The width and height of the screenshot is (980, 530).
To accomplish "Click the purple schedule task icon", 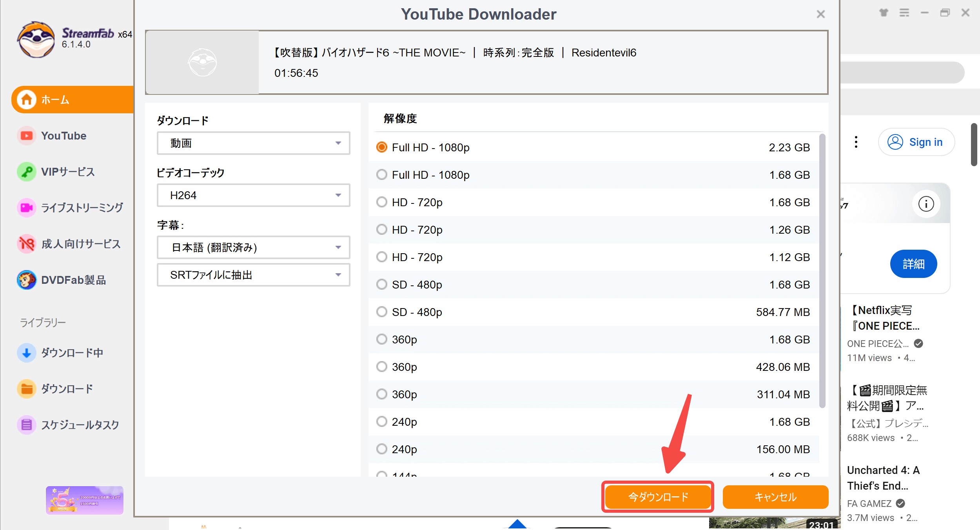I will coord(26,425).
